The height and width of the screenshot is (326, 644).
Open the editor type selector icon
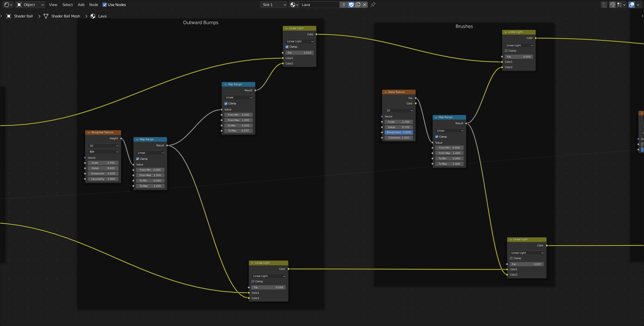pos(8,5)
